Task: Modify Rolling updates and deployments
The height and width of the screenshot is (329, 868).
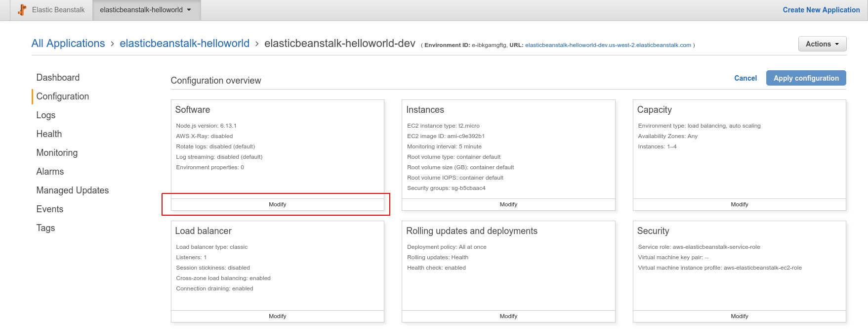Action: pyautogui.click(x=508, y=316)
